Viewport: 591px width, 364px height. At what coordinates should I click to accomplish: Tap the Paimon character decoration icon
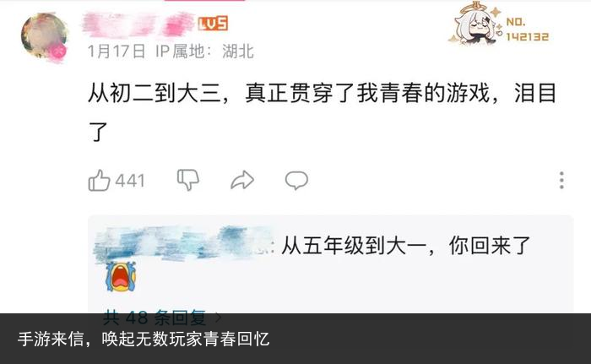pos(475,24)
